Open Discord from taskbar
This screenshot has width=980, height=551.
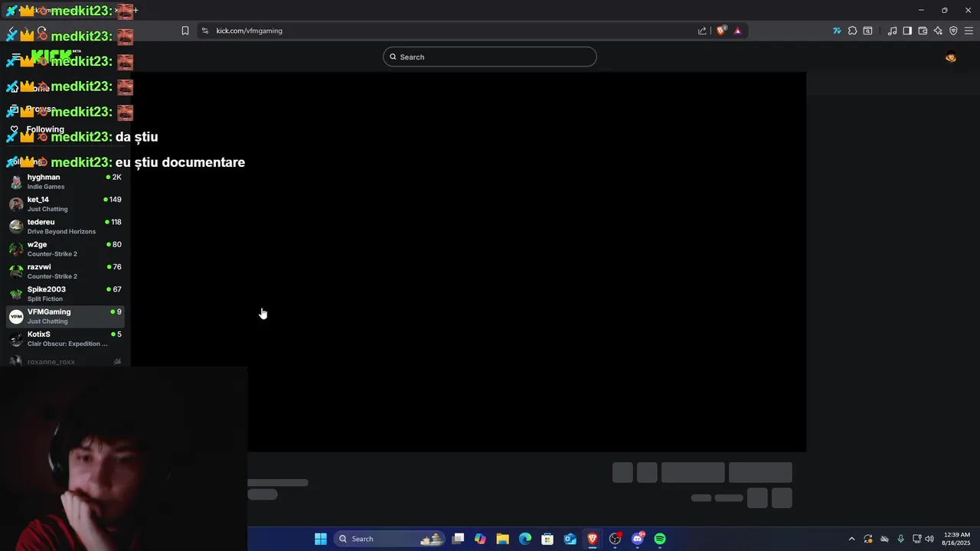(x=638, y=539)
